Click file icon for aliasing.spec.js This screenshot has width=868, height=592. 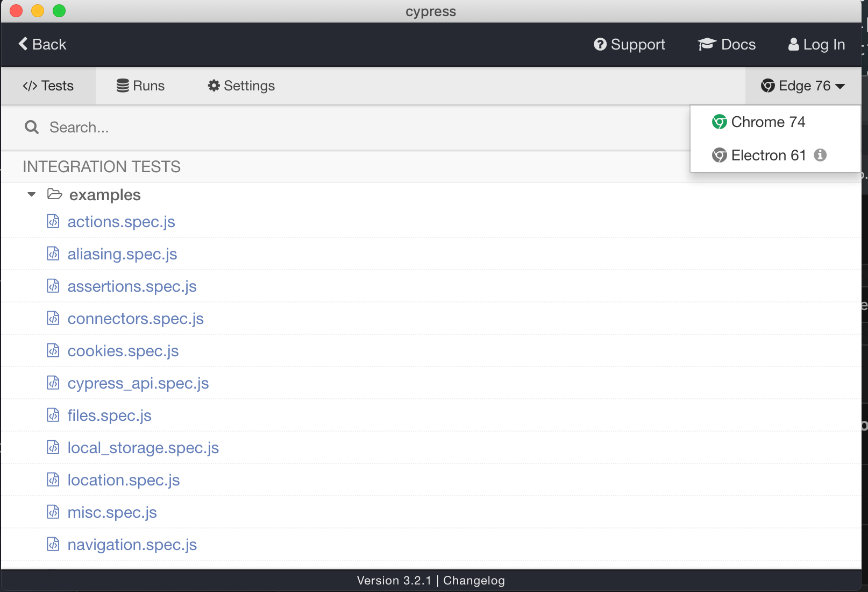coord(53,253)
